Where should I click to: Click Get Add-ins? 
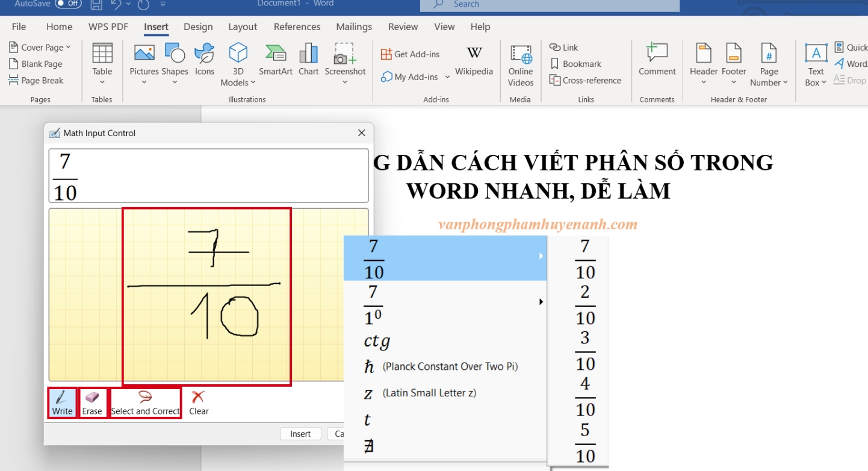coord(410,54)
